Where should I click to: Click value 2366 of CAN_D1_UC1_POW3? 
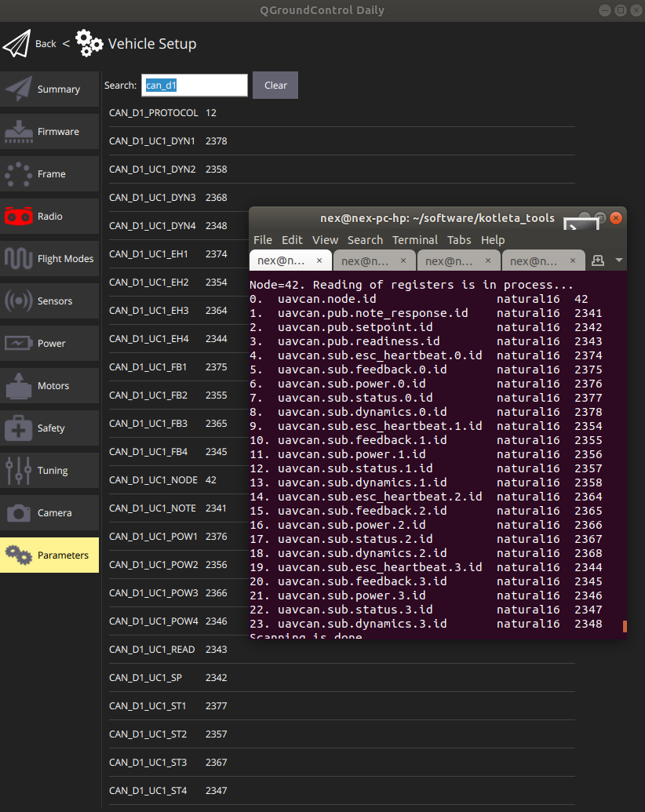pos(216,593)
